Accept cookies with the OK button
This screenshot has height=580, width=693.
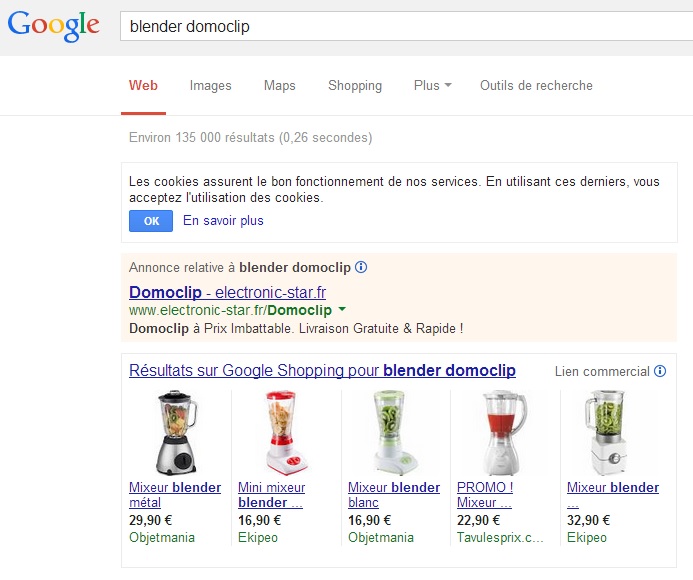click(x=151, y=221)
